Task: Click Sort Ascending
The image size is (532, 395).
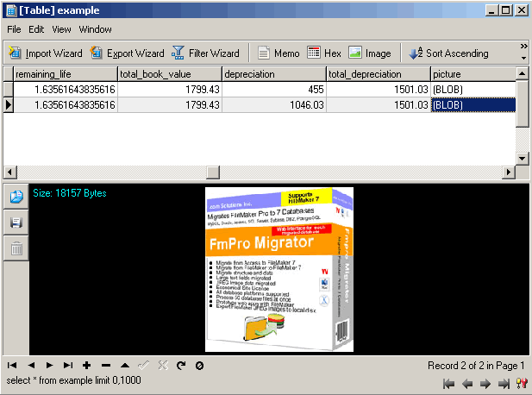Action: (x=448, y=53)
